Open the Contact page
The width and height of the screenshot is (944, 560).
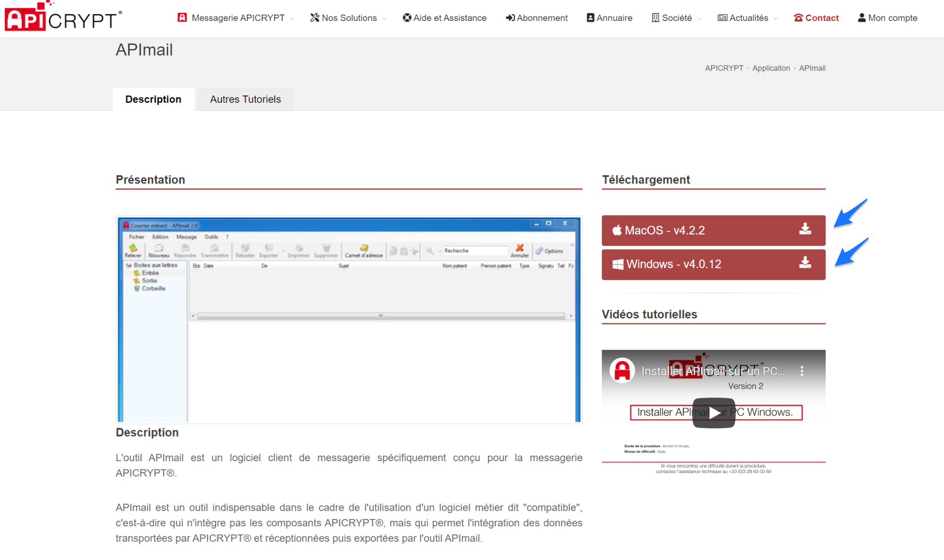point(816,18)
